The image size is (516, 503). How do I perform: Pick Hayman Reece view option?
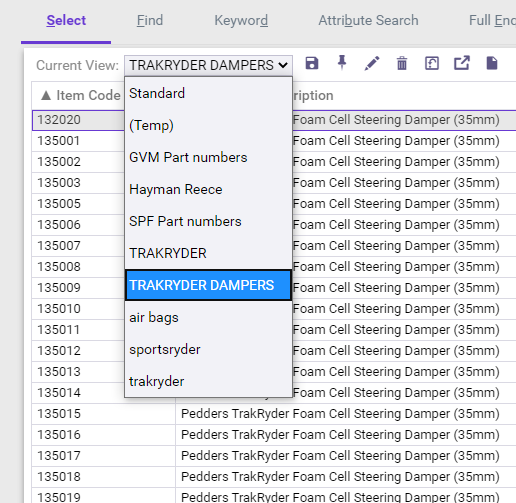coord(208,189)
